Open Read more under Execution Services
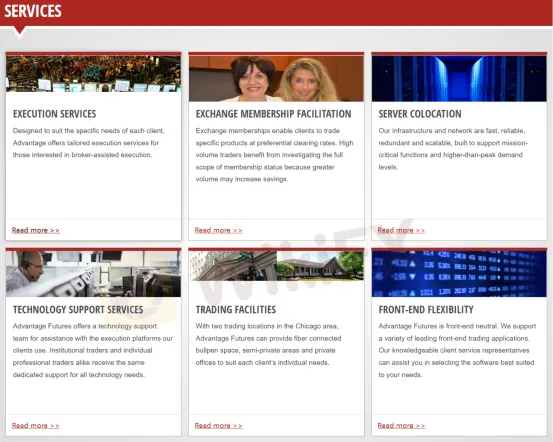This screenshot has width=553, height=442. click(36, 230)
